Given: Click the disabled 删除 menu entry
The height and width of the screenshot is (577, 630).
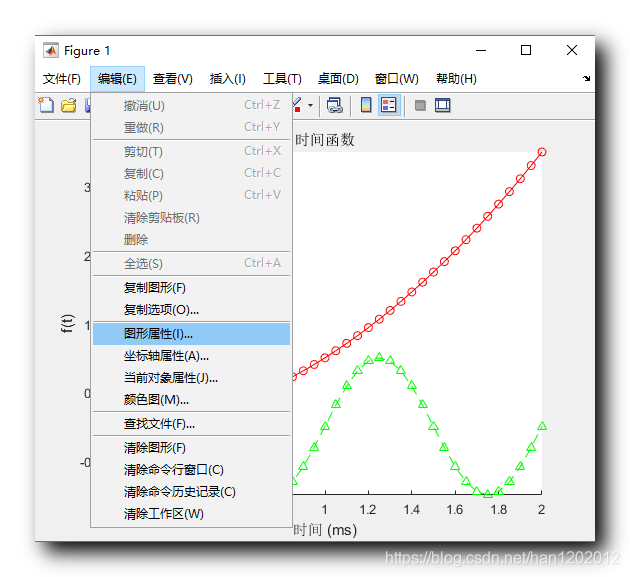Looking at the screenshot, I should point(191,239).
